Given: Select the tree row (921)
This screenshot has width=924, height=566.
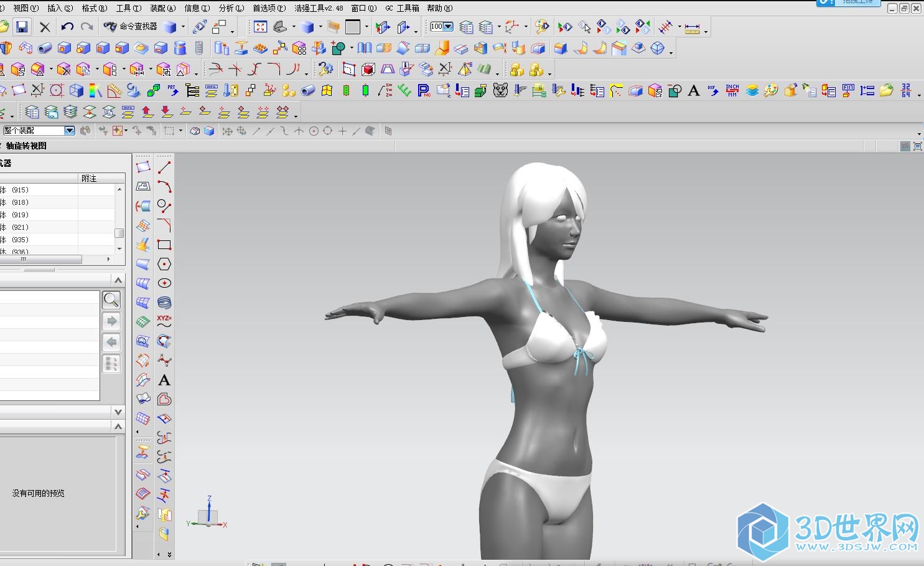Looking at the screenshot, I should pos(57,227).
